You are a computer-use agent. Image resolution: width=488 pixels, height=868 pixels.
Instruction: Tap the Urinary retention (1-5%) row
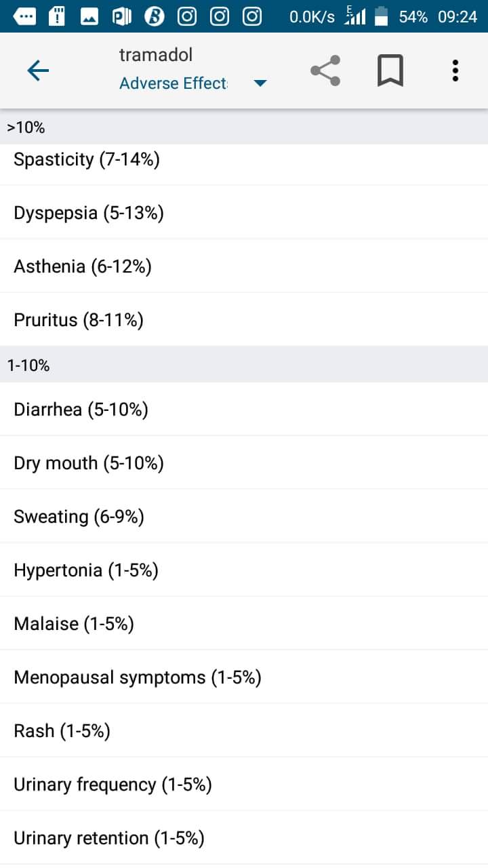[x=109, y=839]
